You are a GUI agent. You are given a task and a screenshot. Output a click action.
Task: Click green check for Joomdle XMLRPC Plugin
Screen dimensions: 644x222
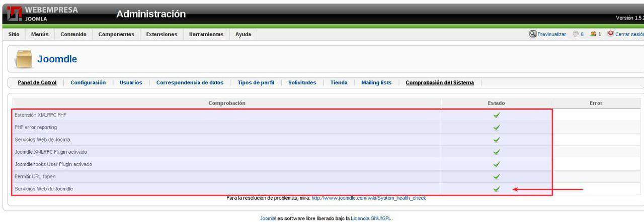(x=497, y=152)
